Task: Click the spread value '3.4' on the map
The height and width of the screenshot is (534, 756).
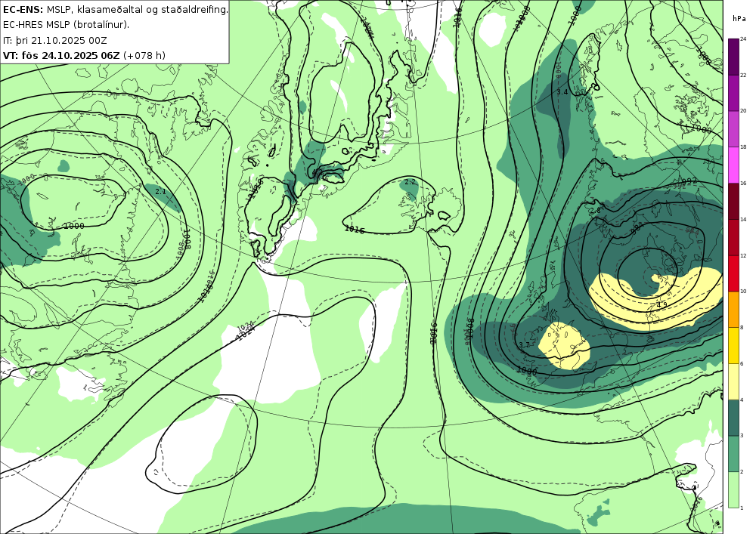Action: tap(562, 92)
